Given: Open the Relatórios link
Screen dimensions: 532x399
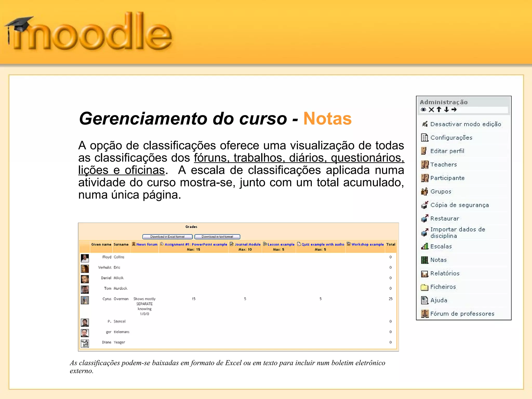Looking at the screenshot, I should point(445,273).
